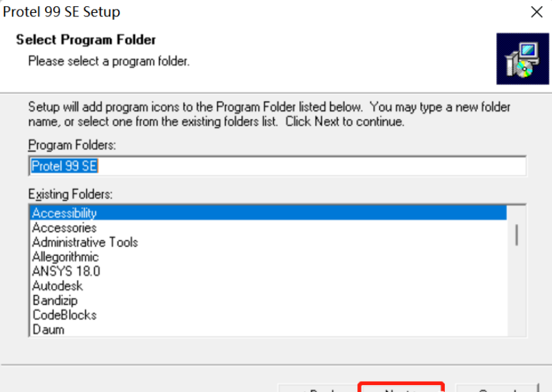The image size is (552, 392).
Task: Select ANSYS 18.0 from Existing Folders
Action: 66,271
